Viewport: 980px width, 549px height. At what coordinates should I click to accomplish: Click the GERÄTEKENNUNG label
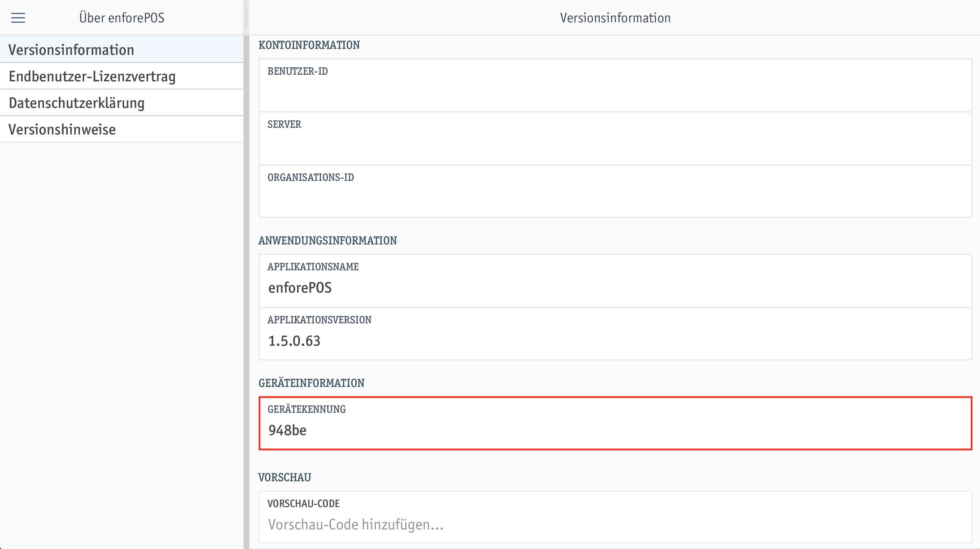(x=306, y=409)
